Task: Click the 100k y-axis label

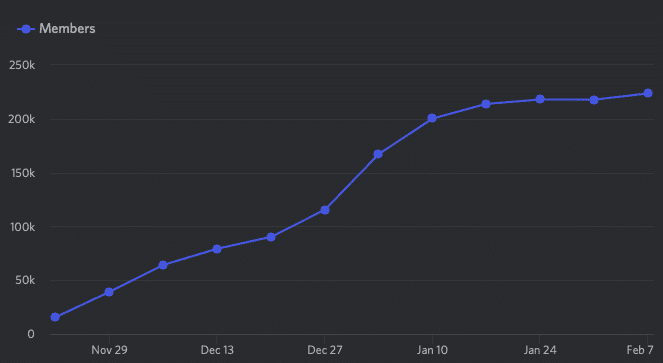Action: tap(23, 227)
